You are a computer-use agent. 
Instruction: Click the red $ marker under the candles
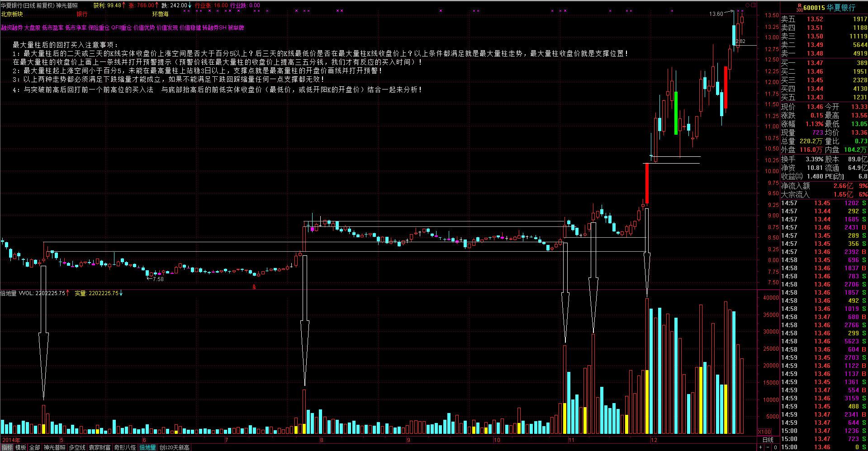coord(254,287)
